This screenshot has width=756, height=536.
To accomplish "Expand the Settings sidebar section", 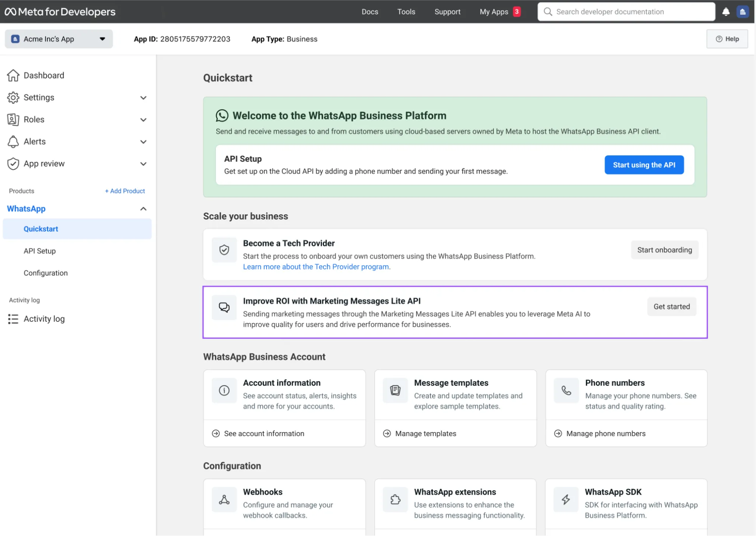I will [x=143, y=98].
